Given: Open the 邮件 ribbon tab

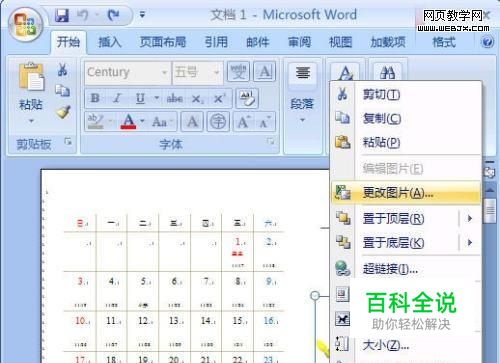Looking at the screenshot, I should click(x=258, y=42).
